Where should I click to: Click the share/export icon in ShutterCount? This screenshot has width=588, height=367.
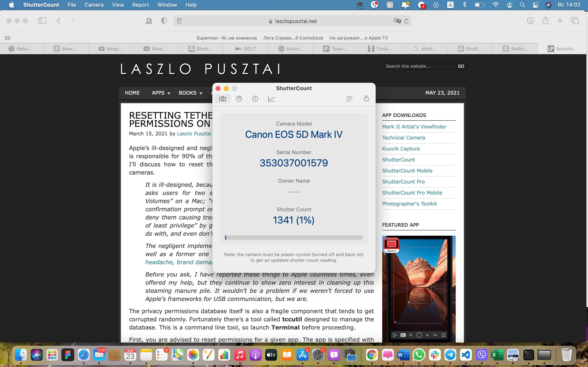(x=366, y=98)
